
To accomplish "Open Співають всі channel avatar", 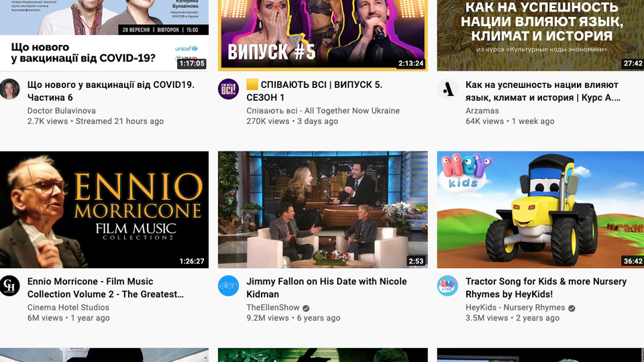I will [x=228, y=89].
